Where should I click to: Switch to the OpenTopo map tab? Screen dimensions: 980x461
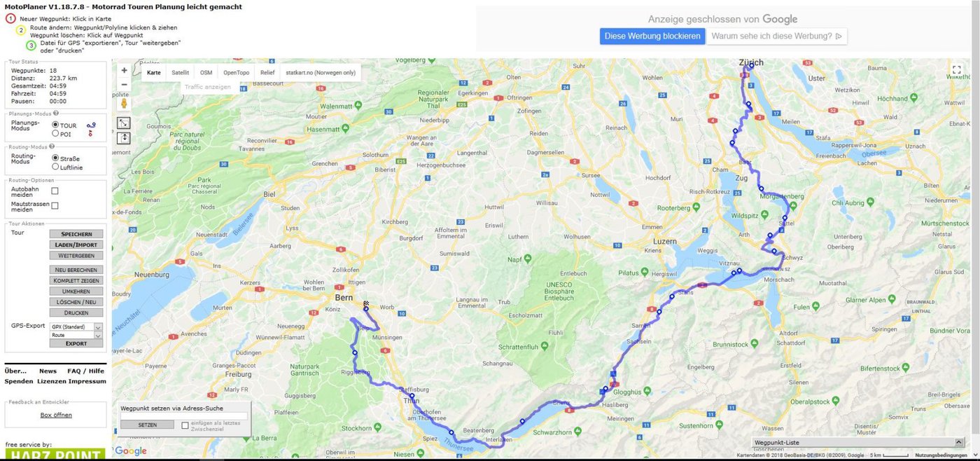(236, 73)
